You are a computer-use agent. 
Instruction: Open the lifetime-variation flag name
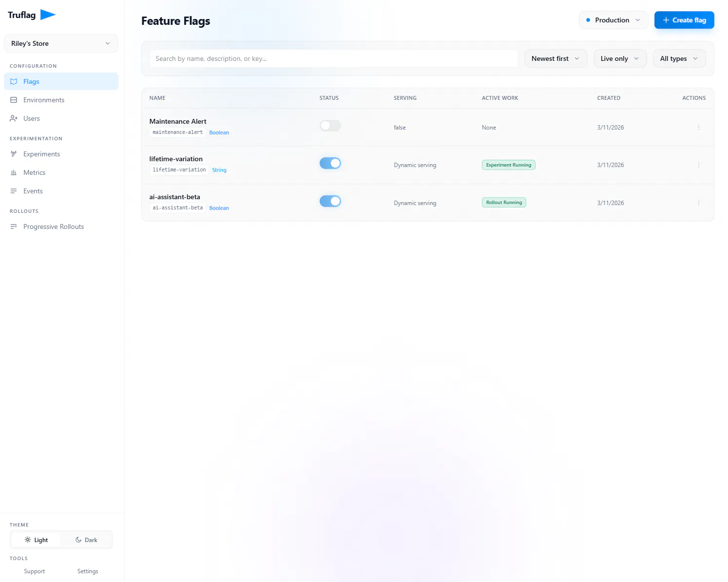(176, 159)
